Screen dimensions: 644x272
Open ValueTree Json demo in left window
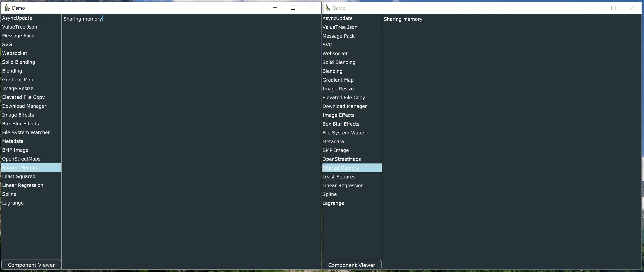pyautogui.click(x=31, y=27)
